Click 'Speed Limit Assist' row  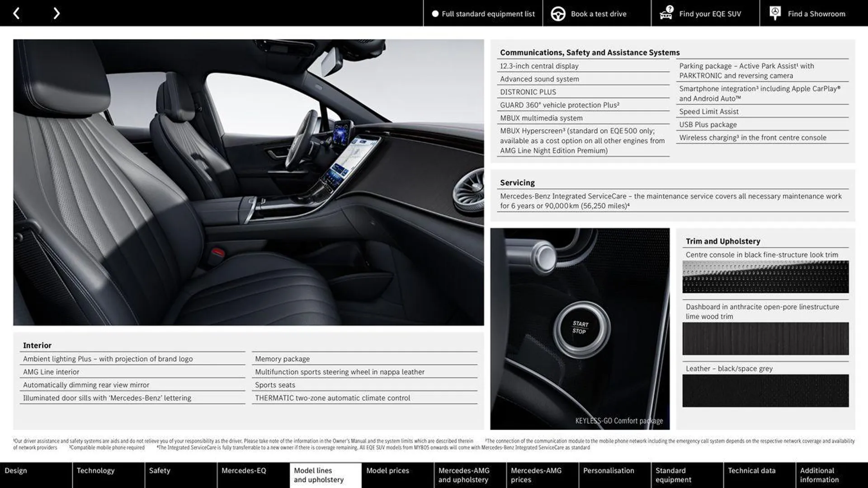pos(762,112)
